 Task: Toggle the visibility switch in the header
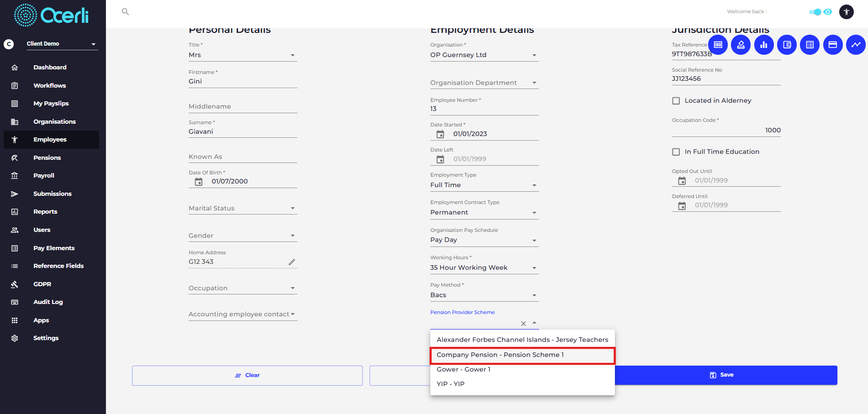(815, 12)
